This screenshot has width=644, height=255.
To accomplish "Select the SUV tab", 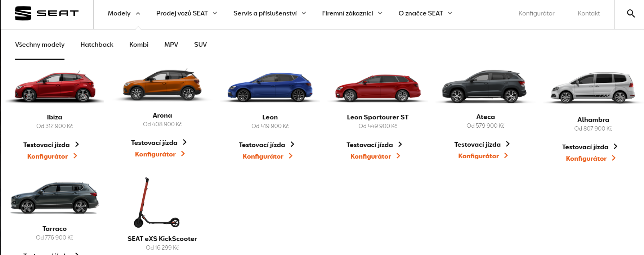I will 200,45.
